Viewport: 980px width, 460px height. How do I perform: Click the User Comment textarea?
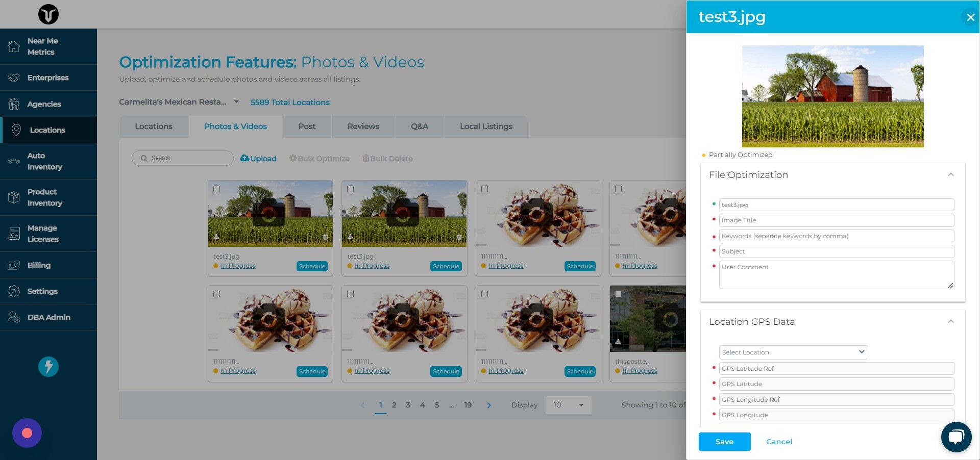point(837,275)
